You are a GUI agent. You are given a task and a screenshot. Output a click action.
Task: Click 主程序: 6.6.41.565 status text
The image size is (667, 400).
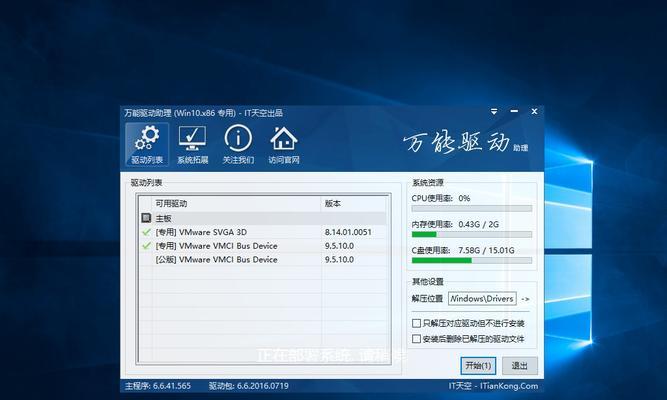(158, 386)
